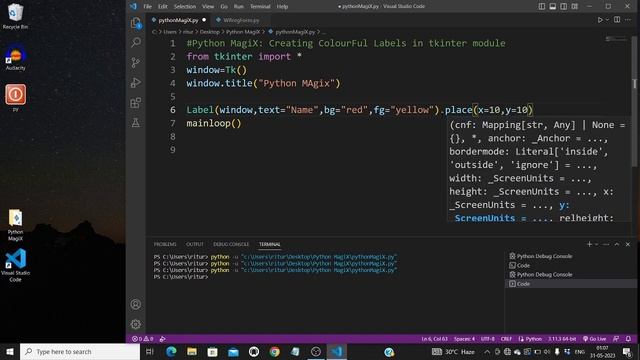Open the Source Control view
The height and width of the screenshot is (360, 640).
click(x=136, y=62)
